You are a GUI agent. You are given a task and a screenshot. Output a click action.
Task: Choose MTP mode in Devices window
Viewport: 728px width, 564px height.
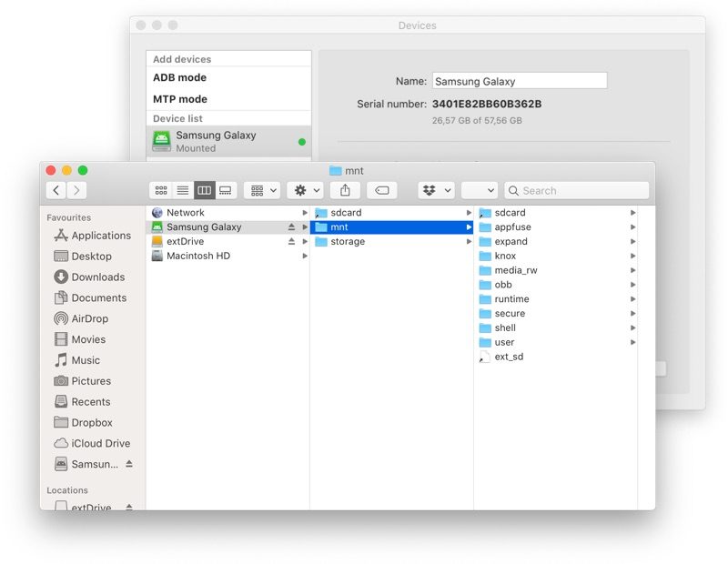[x=228, y=99]
